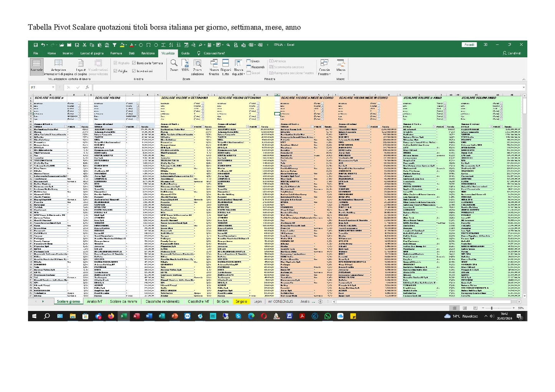Click the Cut scissors icon
Viewport: 555px width, 392px height.
84,45
